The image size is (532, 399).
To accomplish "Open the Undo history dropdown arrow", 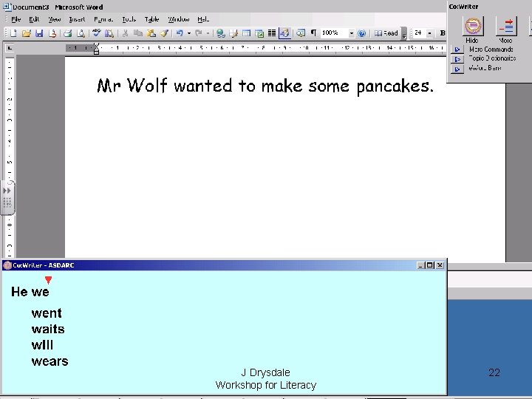I will (x=189, y=33).
